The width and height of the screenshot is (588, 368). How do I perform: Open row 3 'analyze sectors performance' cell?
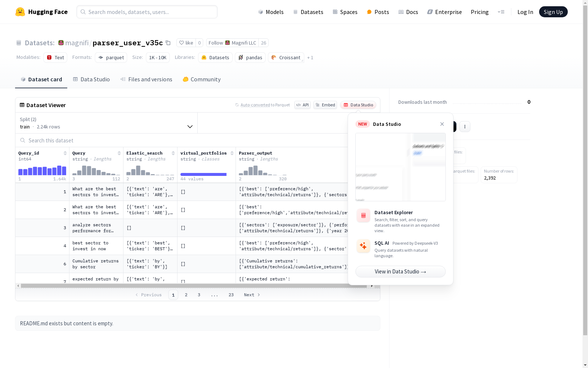[96, 228]
